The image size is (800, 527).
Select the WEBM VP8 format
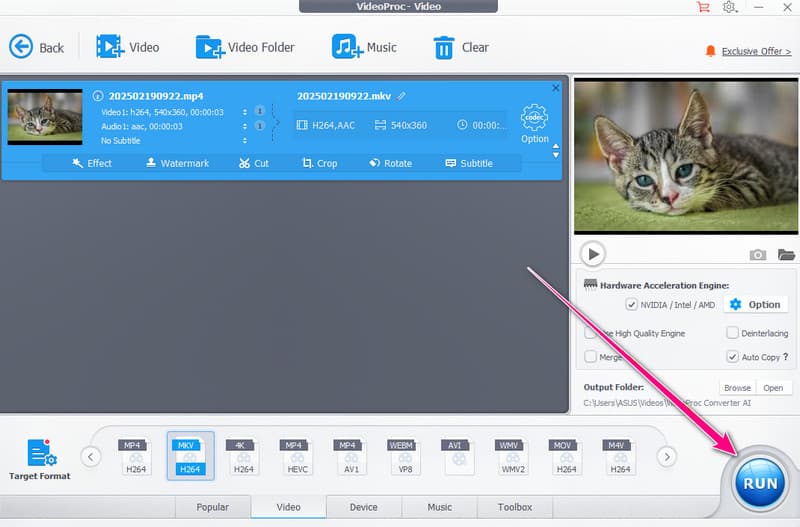[405, 456]
